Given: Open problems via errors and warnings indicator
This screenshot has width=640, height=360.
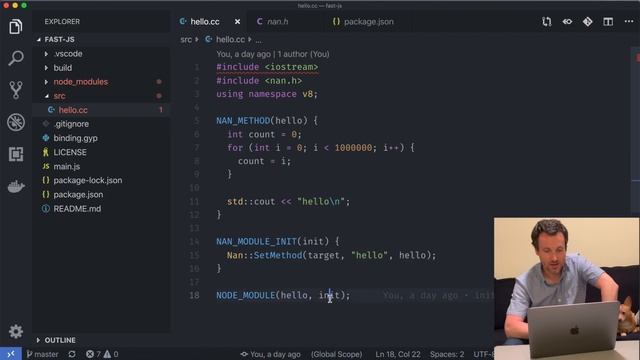Looking at the screenshot, I should click(102, 354).
